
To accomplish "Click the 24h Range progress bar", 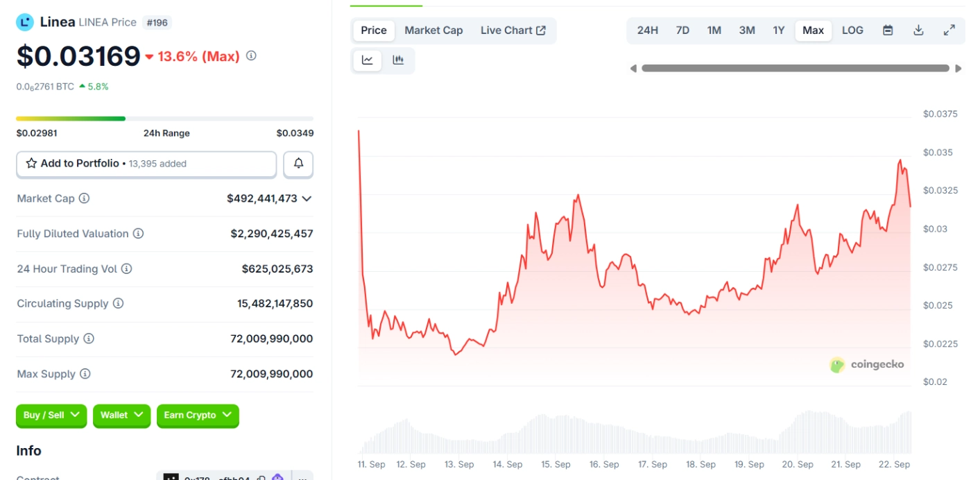I will pyautogui.click(x=164, y=119).
